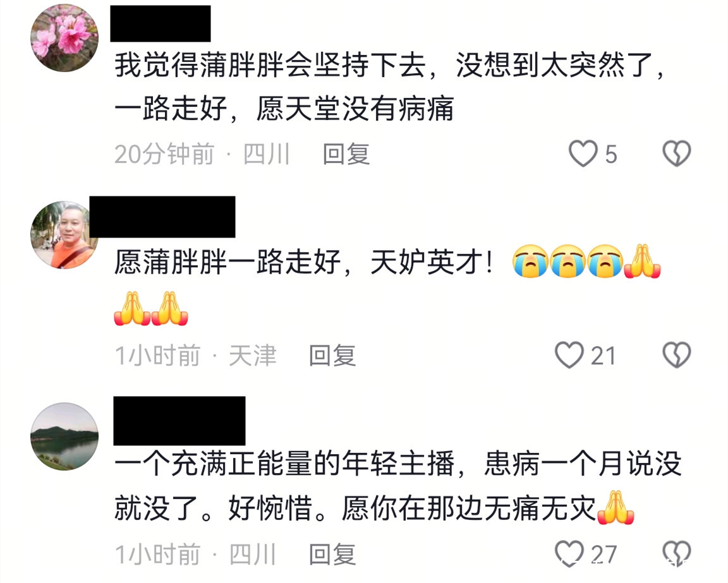Reply to the bottom 四川 comment

coord(332,554)
